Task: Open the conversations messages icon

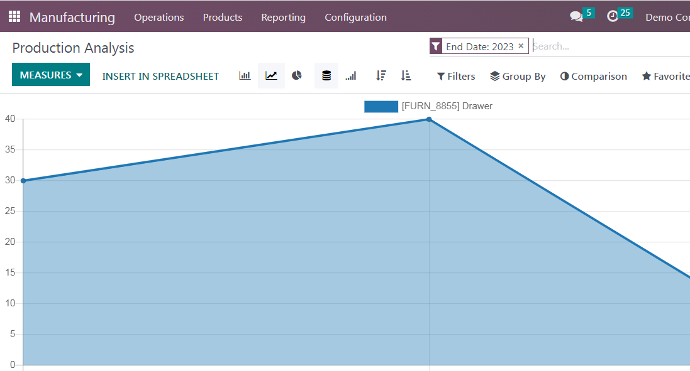Action: [576, 17]
